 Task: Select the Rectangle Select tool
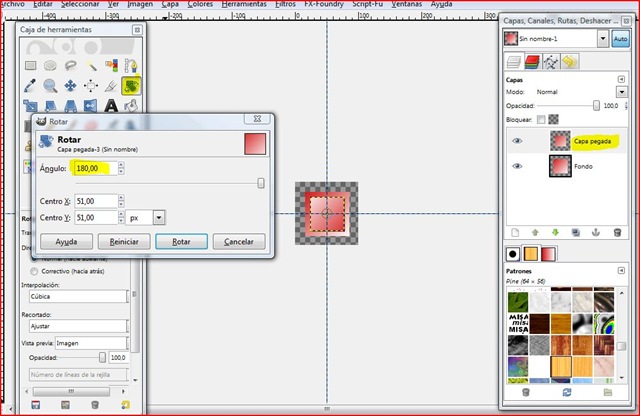[31, 65]
